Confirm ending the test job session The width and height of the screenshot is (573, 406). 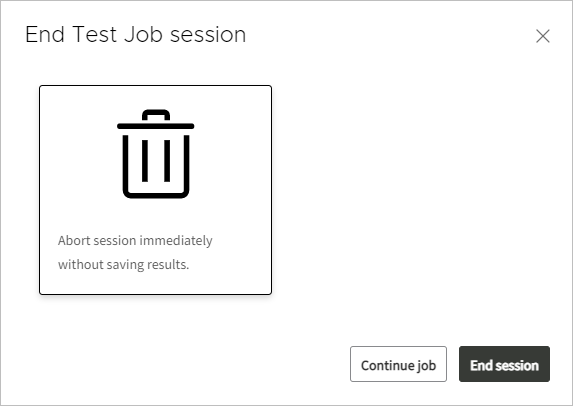click(504, 364)
